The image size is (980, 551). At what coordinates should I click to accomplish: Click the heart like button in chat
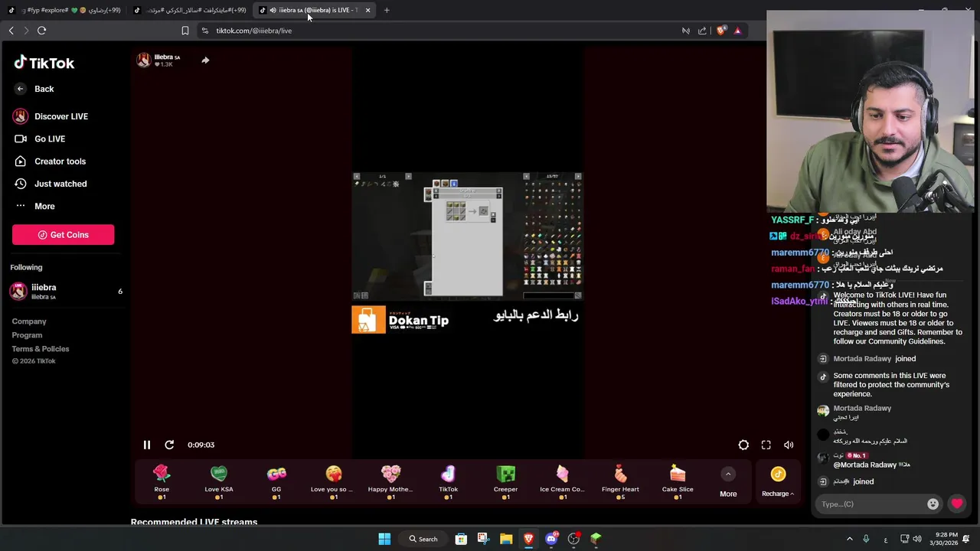pos(957,504)
